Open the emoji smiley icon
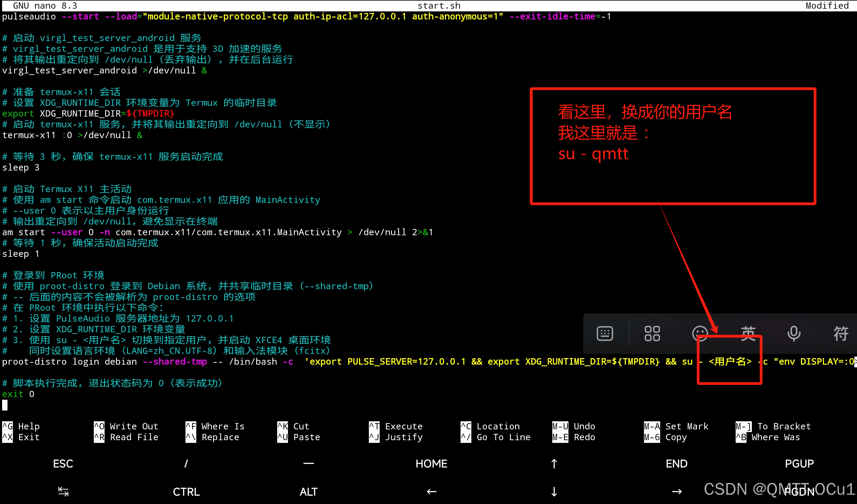Image resolution: width=857 pixels, height=504 pixels. (700, 333)
